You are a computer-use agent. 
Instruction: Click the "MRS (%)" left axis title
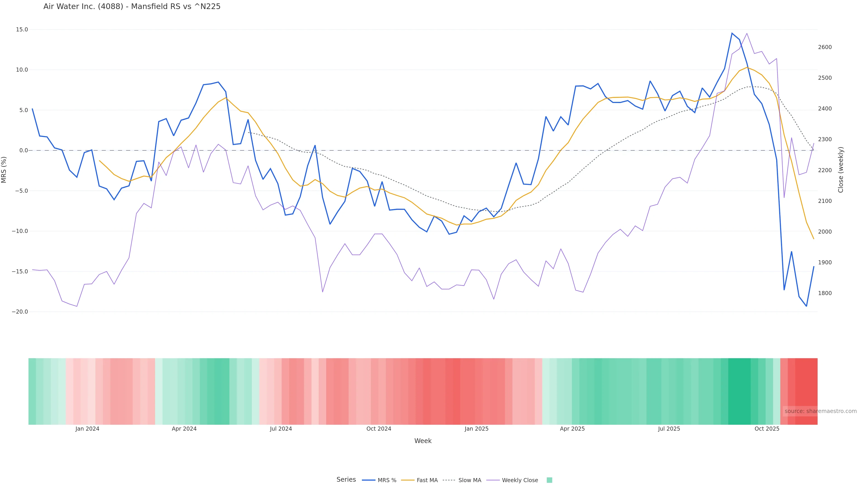4,170
